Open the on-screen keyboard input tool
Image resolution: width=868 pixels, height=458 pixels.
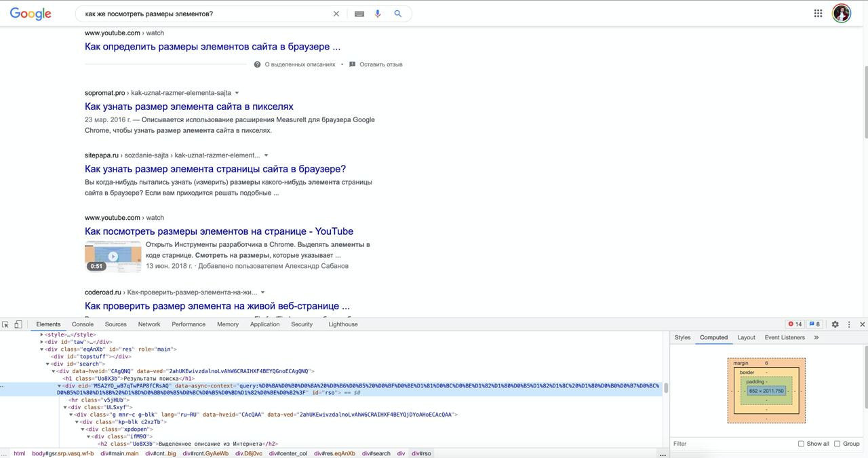click(x=359, y=14)
